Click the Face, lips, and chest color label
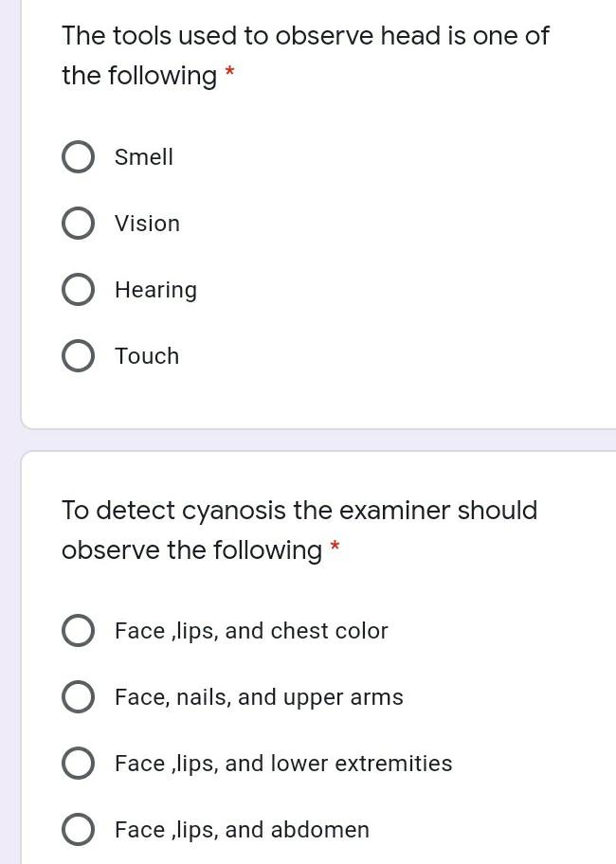Viewport: 616px width, 864px height. 250,630
